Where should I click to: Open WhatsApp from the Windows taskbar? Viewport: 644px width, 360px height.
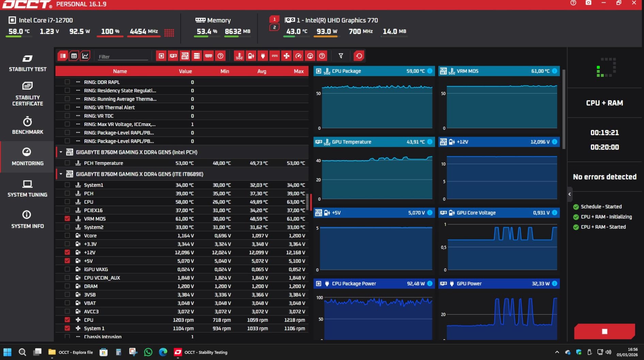148,352
